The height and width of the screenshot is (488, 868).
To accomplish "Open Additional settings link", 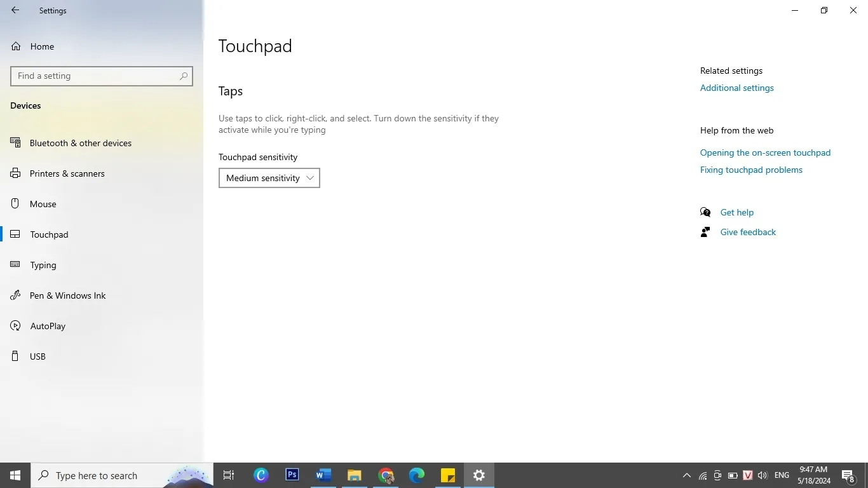I will click(736, 88).
